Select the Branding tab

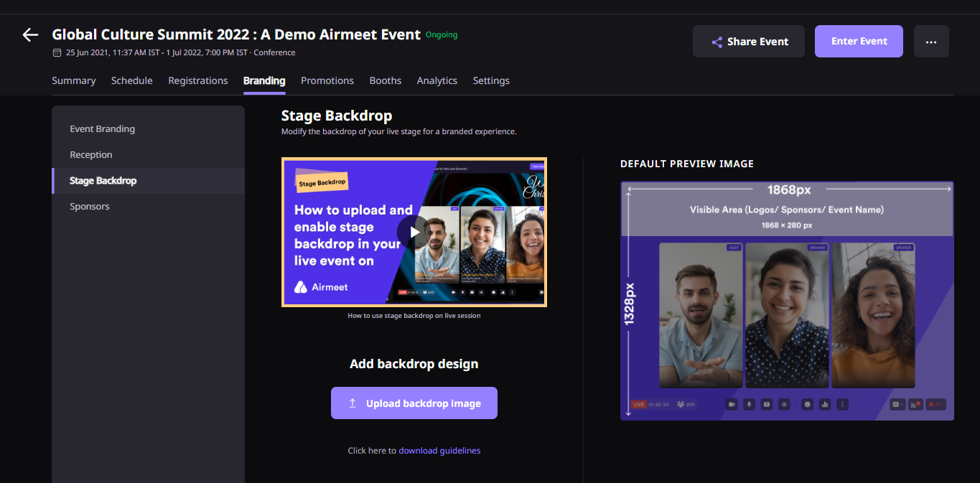pyautogui.click(x=264, y=80)
